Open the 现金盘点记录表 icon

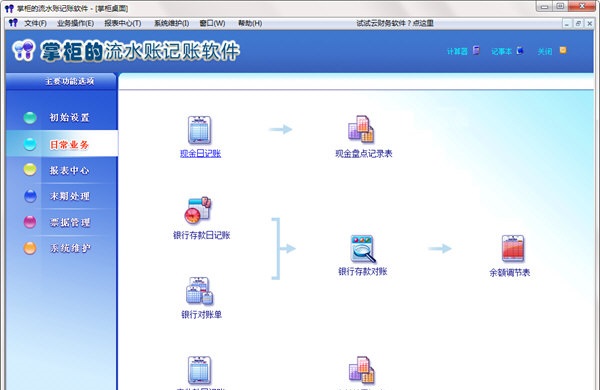[x=361, y=129]
